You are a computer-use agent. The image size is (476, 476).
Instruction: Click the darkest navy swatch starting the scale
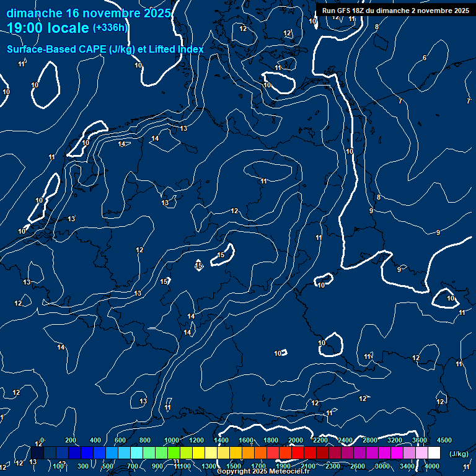coord(37,452)
